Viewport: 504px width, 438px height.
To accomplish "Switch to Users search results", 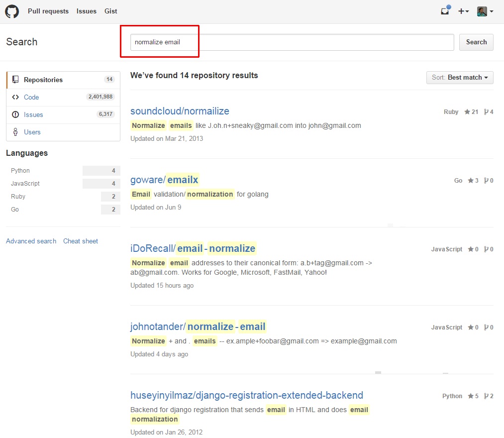I will [63, 132].
